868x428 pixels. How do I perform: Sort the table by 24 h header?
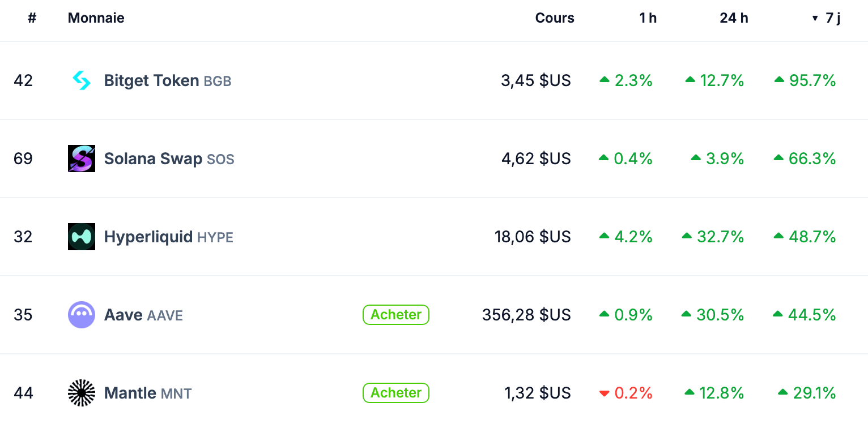coord(734,18)
